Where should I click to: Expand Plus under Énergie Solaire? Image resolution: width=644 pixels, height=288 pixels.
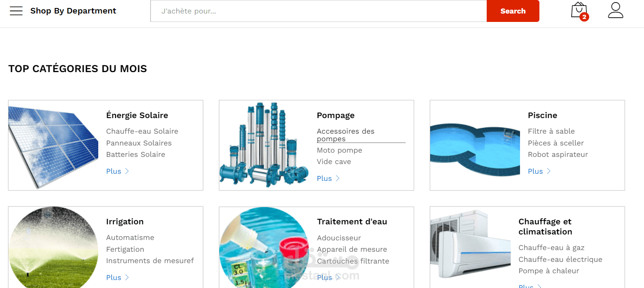tap(118, 171)
